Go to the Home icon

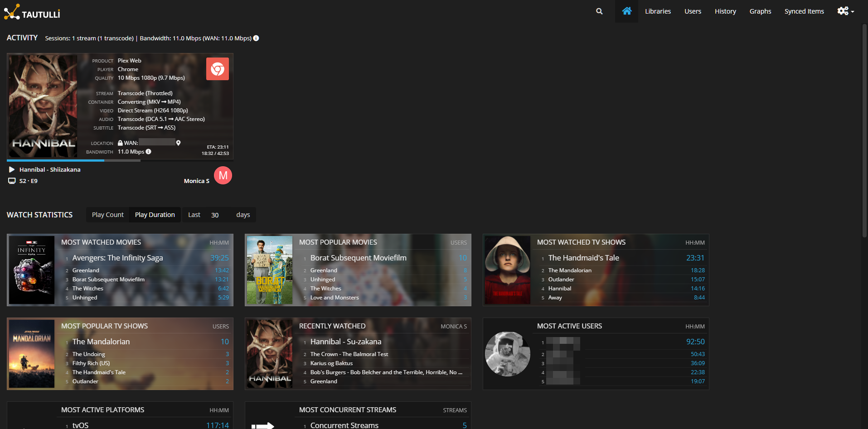tap(626, 11)
